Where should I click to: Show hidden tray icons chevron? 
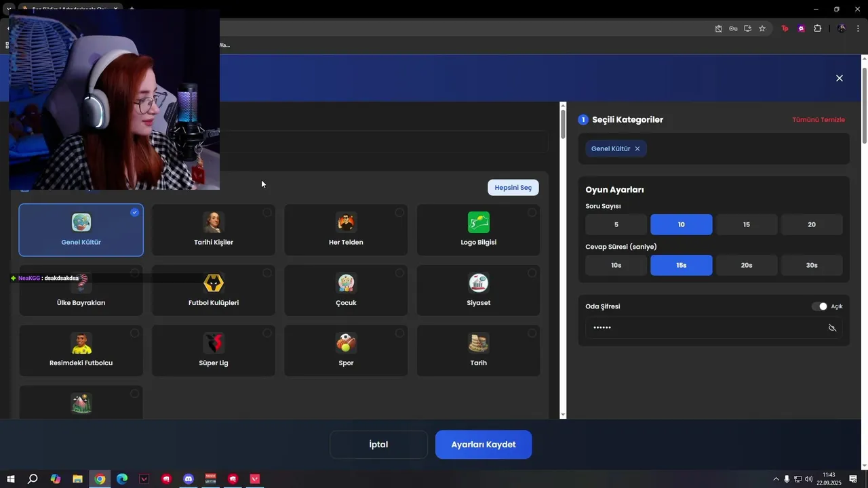point(776,479)
